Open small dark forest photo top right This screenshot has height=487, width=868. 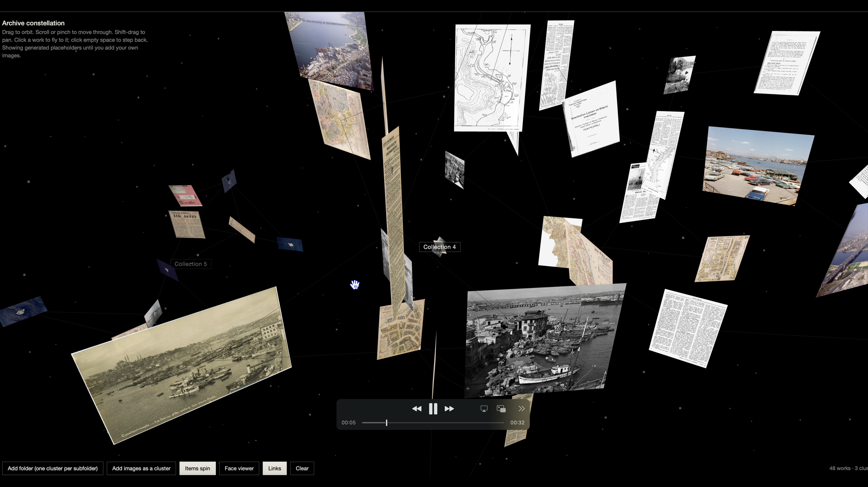click(679, 75)
